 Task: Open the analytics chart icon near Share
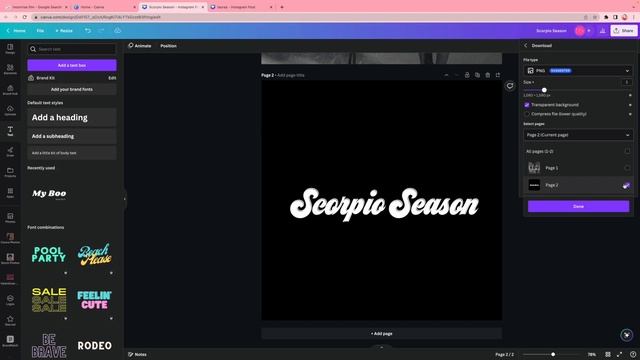[x=602, y=31]
